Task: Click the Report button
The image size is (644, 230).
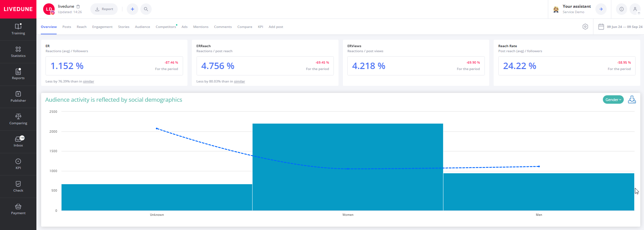Action: (104, 9)
